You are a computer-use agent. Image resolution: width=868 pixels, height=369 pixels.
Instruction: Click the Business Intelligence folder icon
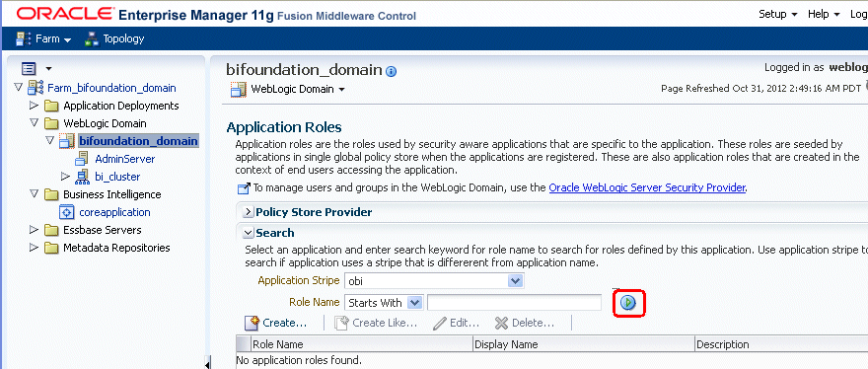(51, 194)
